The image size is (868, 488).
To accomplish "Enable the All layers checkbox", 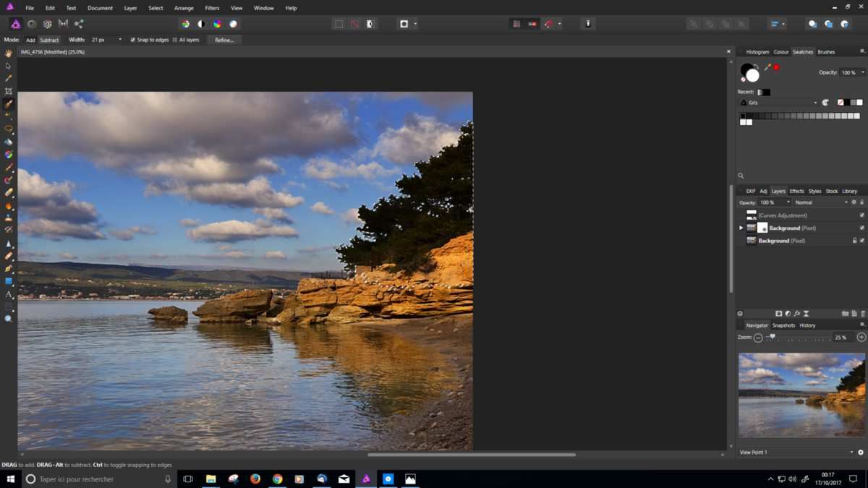I will pos(175,40).
